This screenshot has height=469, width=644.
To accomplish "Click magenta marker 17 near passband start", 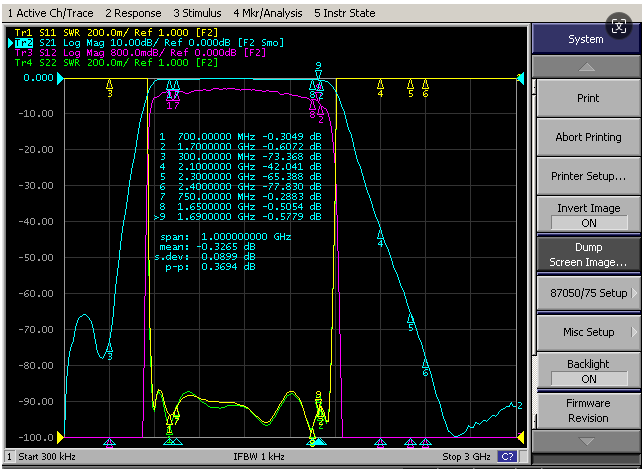I will pyautogui.click(x=173, y=103).
